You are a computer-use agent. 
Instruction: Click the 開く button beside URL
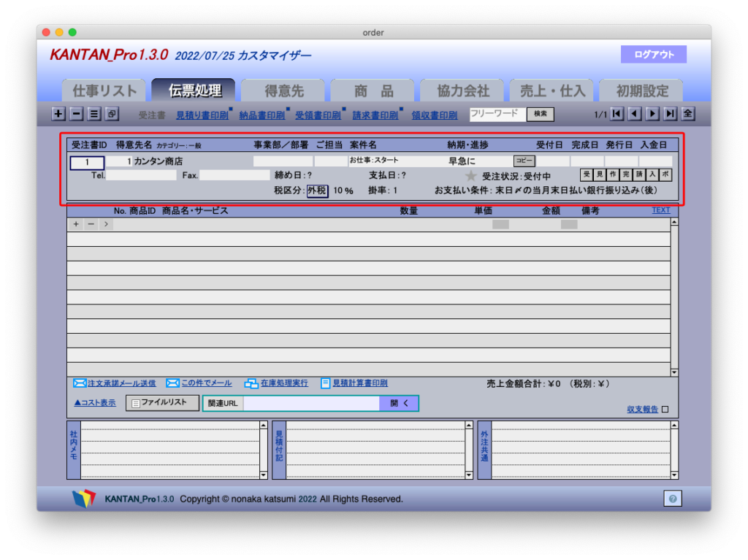(398, 403)
